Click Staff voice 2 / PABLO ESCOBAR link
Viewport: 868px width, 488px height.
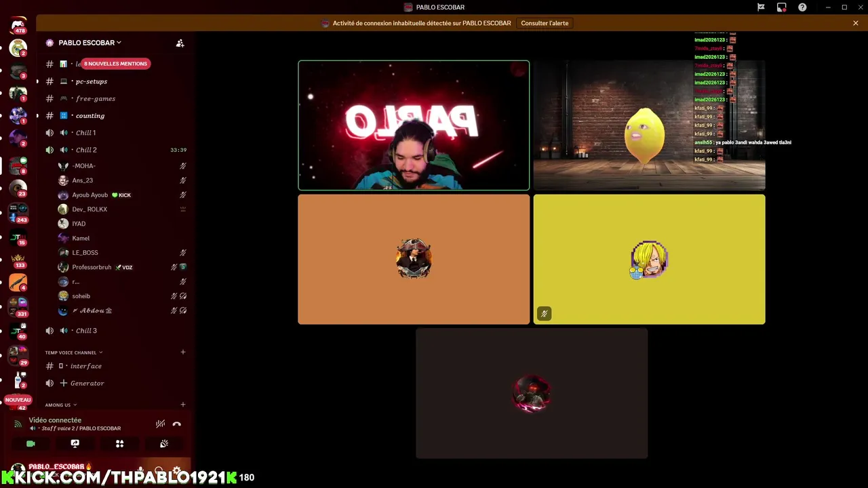click(81, 428)
